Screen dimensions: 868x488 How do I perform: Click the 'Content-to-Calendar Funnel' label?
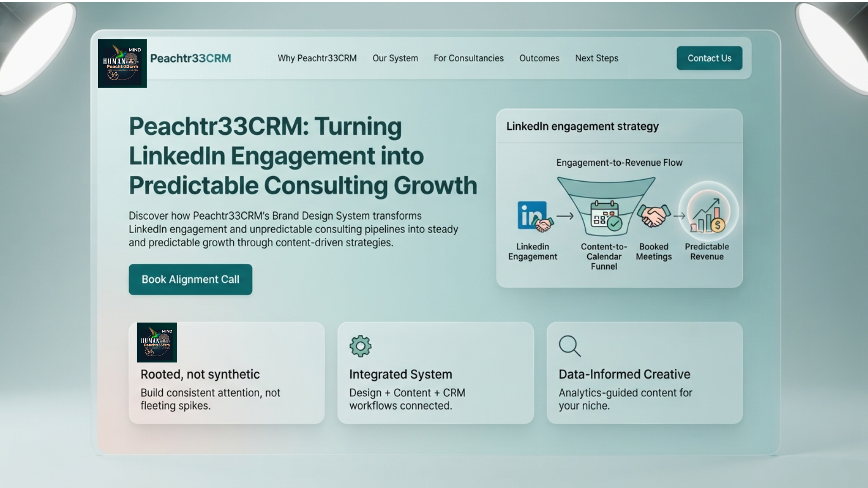click(x=604, y=257)
